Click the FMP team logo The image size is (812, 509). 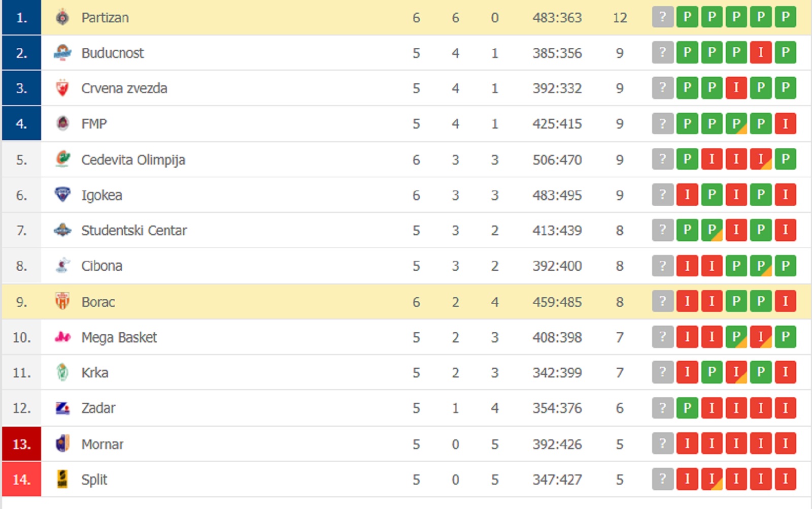pyautogui.click(x=63, y=123)
